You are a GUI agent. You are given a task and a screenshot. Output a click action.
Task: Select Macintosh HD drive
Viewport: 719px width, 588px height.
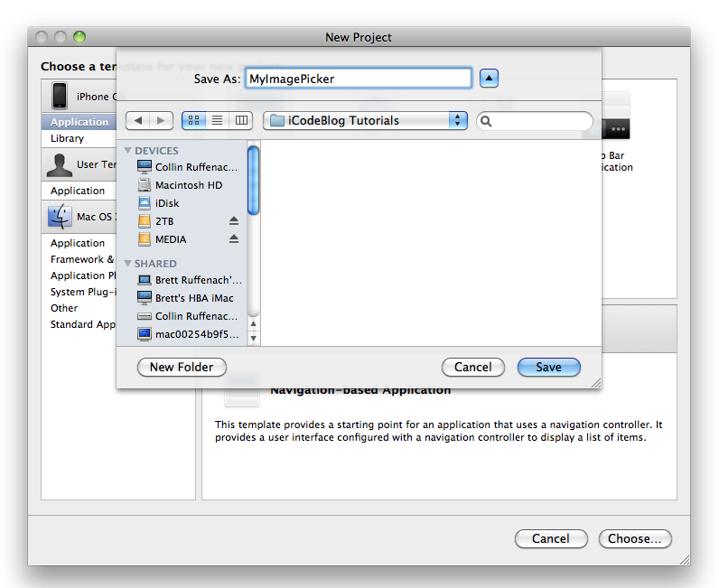click(x=181, y=185)
